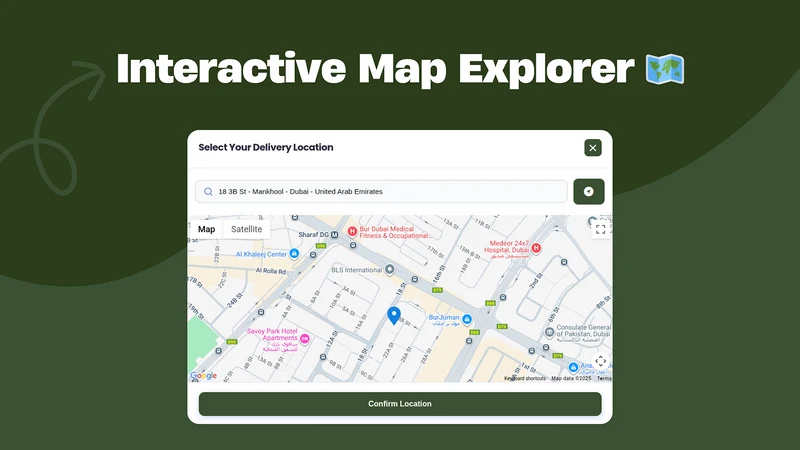Image resolution: width=800 pixels, height=450 pixels.
Task: Confirm the selected location
Action: coord(400,404)
